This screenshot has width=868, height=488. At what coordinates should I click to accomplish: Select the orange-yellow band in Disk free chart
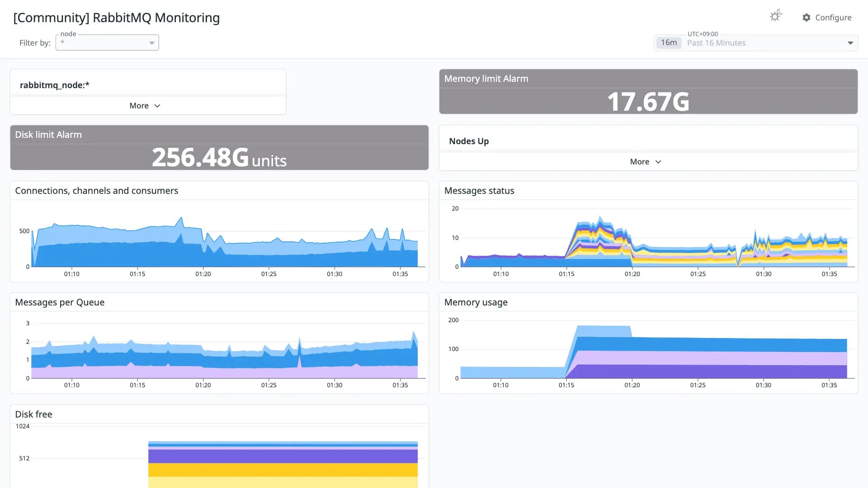point(283,470)
